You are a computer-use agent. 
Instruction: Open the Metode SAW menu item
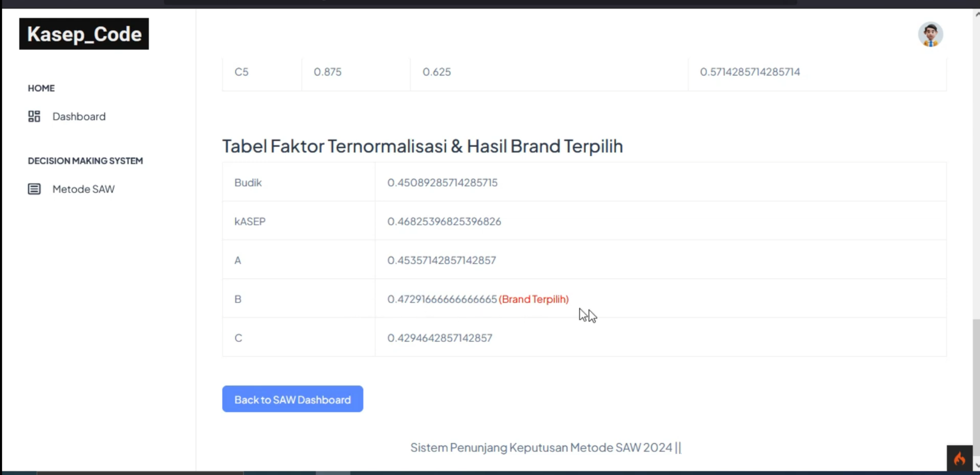(x=71, y=189)
